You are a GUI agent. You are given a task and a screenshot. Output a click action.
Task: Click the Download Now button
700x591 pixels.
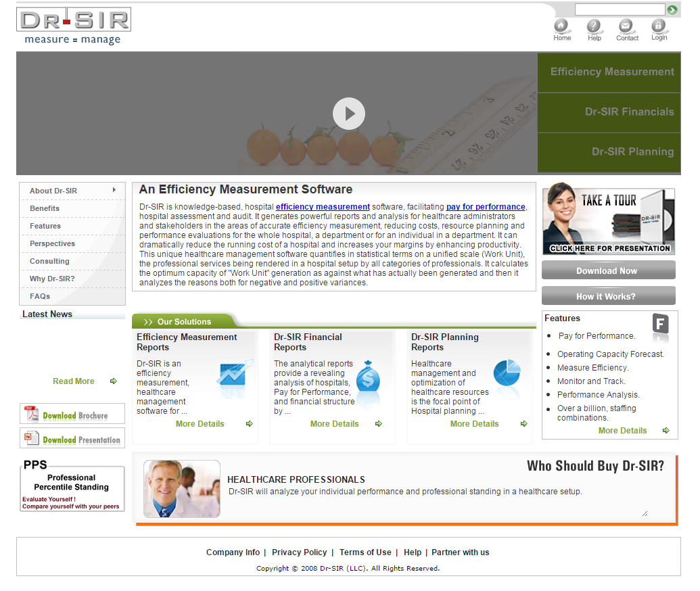tap(609, 270)
